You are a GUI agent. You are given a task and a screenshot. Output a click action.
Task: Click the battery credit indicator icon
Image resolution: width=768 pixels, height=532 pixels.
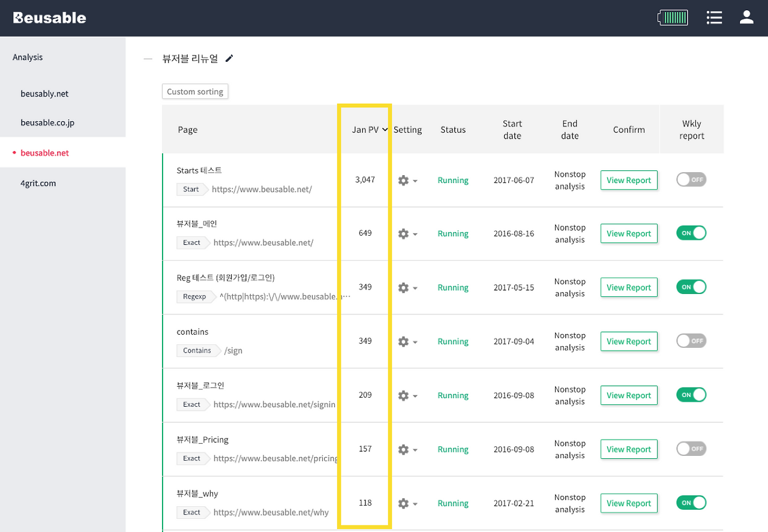pyautogui.click(x=673, y=17)
